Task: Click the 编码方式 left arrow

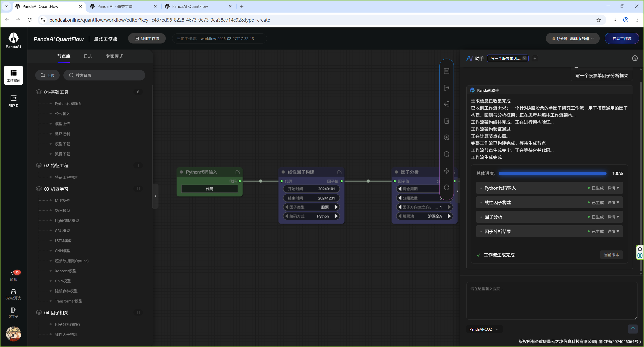Action: pos(287,216)
